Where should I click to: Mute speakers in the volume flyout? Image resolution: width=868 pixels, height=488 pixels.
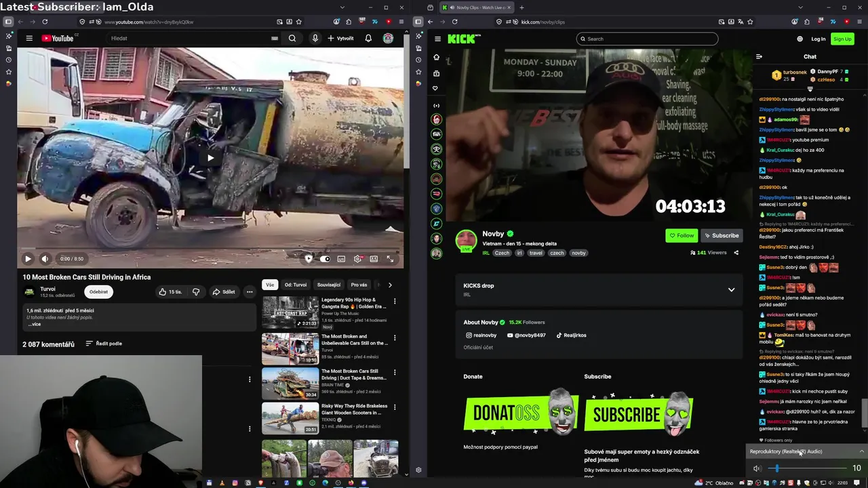click(x=757, y=468)
